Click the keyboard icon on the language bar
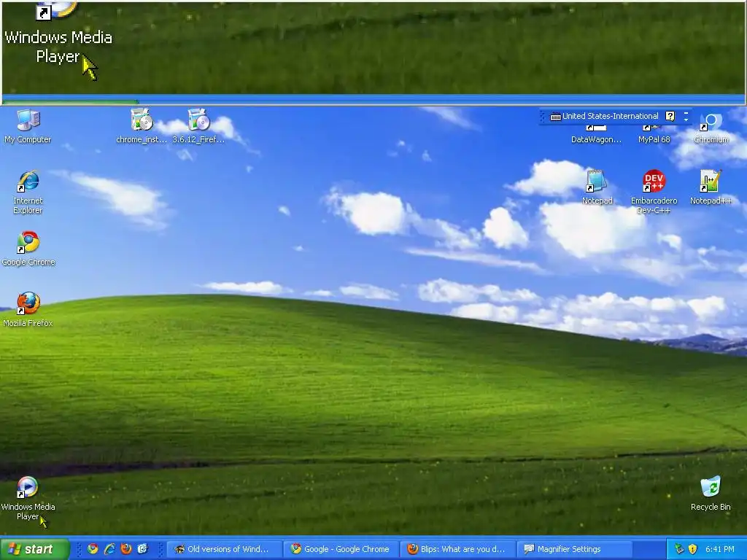The height and width of the screenshot is (560, 747). tap(555, 117)
